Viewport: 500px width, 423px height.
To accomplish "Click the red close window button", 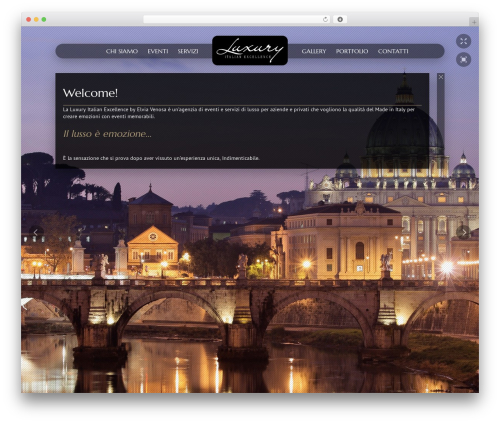I will pyautogui.click(x=29, y=20).
